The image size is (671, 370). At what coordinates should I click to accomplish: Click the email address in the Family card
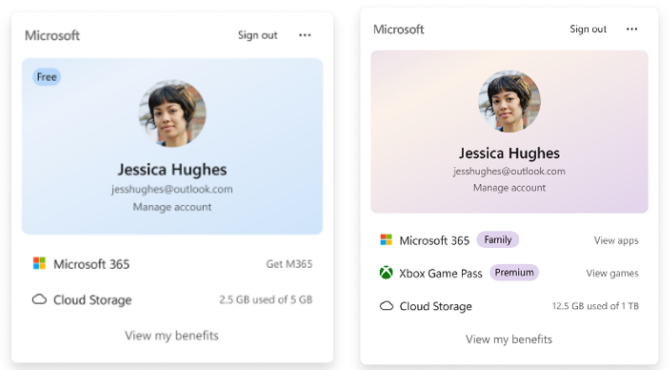[509, 171]
